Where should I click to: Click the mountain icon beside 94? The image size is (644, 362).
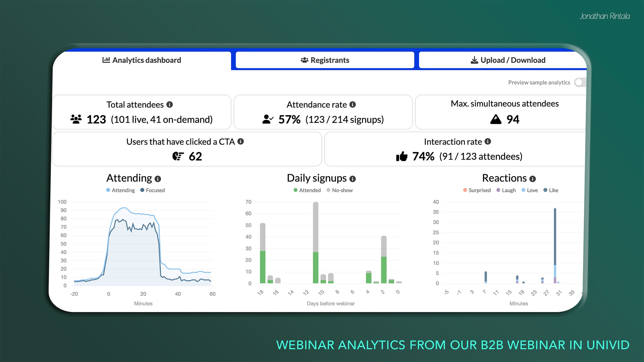coord(496,119)
